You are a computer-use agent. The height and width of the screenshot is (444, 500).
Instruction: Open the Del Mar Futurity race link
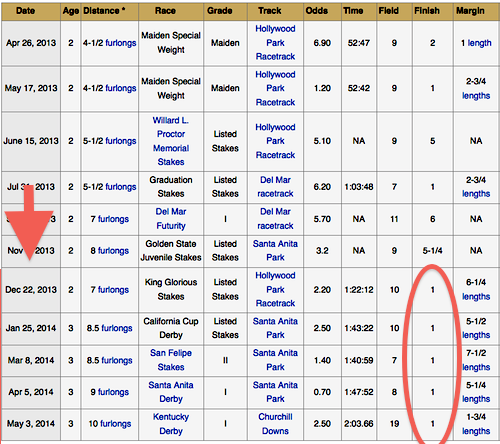click(171, 219)
